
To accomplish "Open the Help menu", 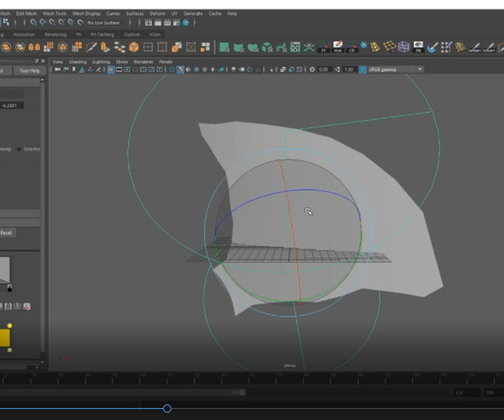I will pyautogui.click(x=232, y=13).
